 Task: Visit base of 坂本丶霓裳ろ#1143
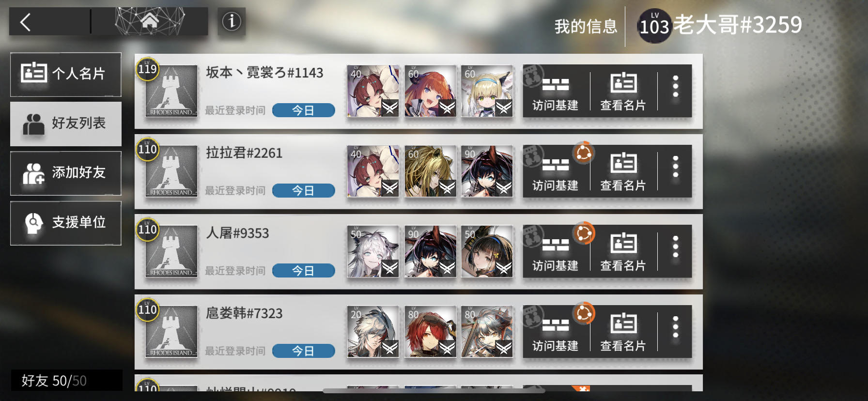click(x=556, y=91)
